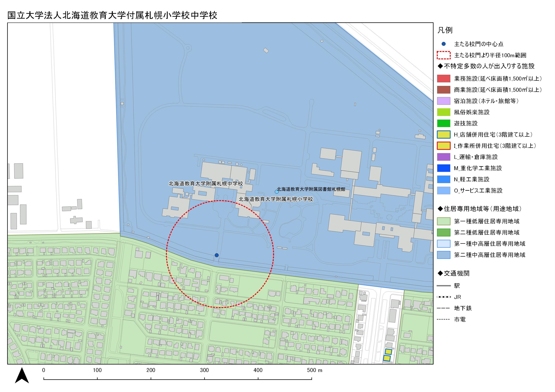Click the 駅 solid line legend symbol

(x=444, y=286)
